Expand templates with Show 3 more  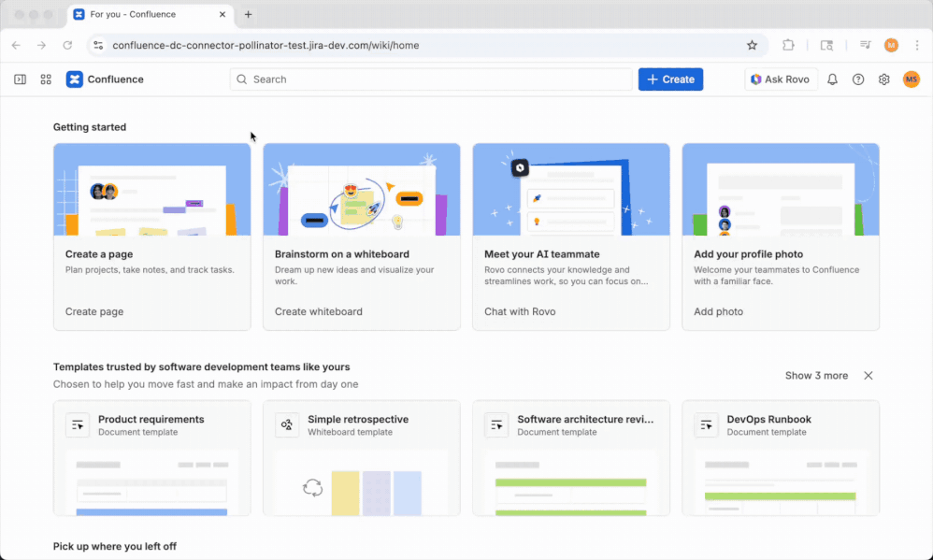[816, 376]
